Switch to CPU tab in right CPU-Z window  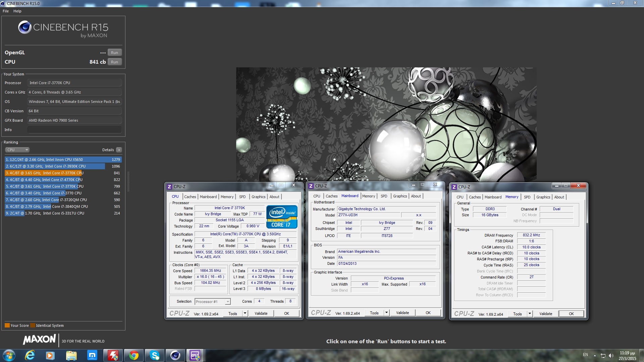tap(460, 197)
